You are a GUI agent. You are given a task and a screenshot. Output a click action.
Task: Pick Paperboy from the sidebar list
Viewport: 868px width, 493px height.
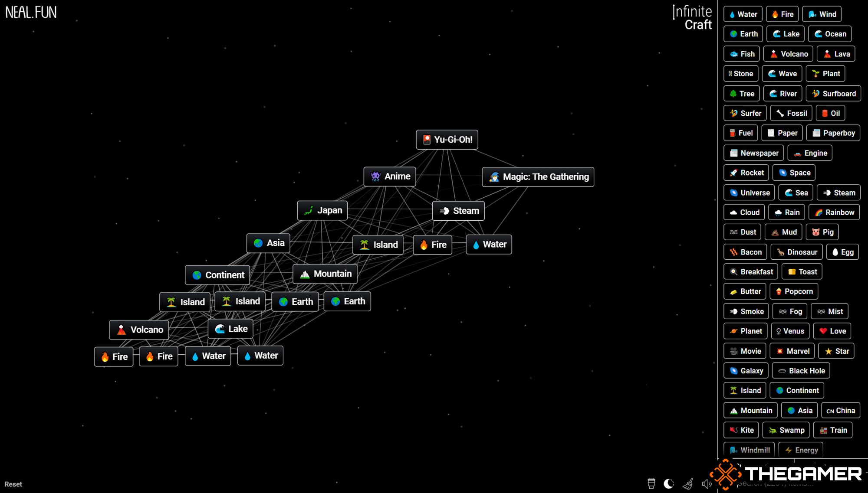833,133
